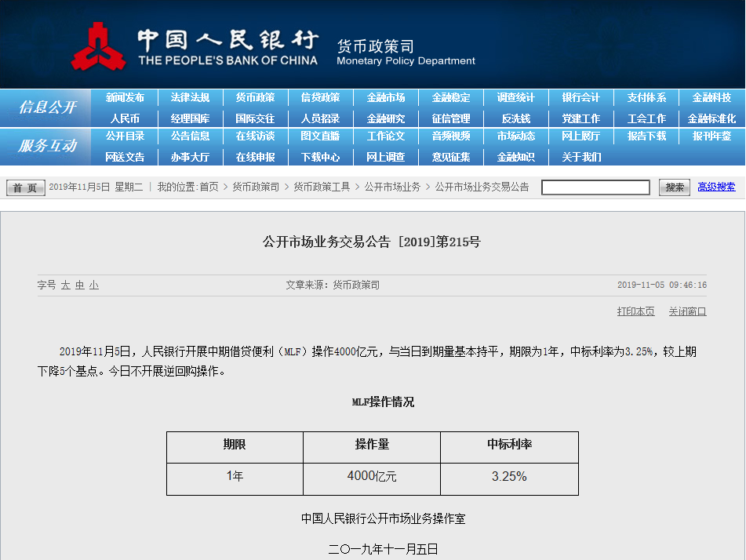Go to 银行会计 section
This screenshot has height=560, width=746.
pyautogui.click(x=581, y=97)
